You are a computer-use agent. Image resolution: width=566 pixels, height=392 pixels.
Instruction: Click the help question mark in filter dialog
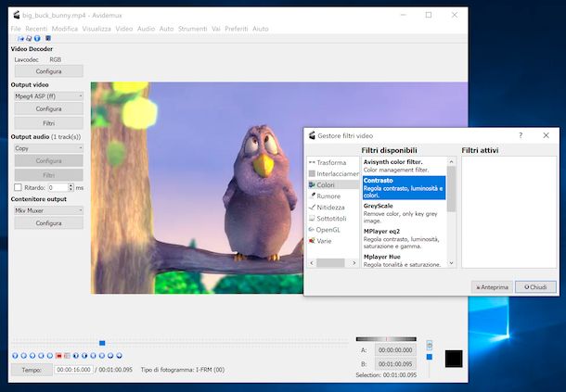click(521, 135)
